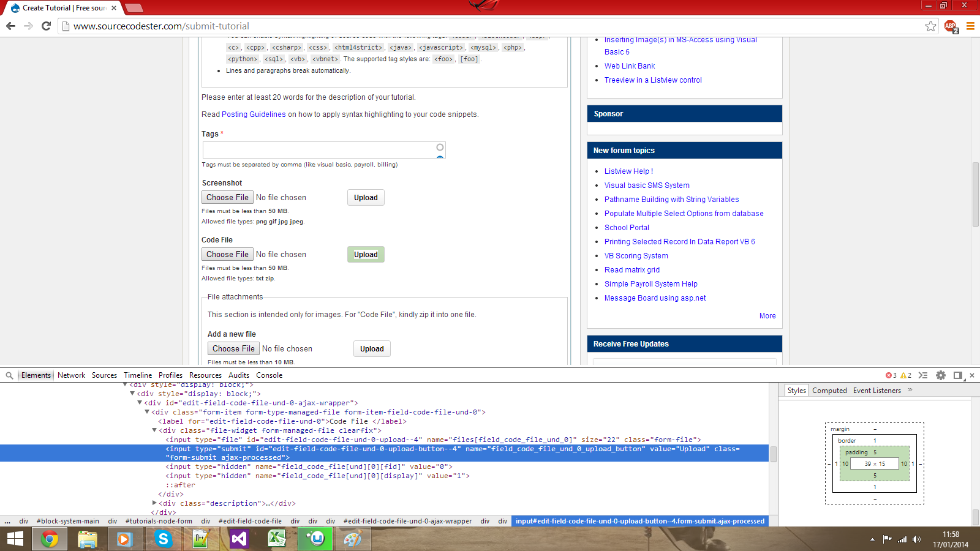Switch to the Computed styles tab
Image resolution: width=980 pixels, height=551 pixels.
click(829, 391)
